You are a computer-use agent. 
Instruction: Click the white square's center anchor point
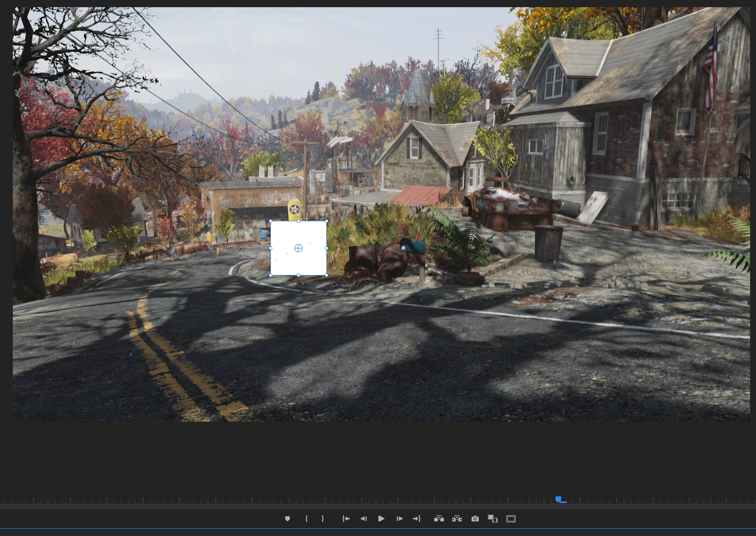click(298, 248)
